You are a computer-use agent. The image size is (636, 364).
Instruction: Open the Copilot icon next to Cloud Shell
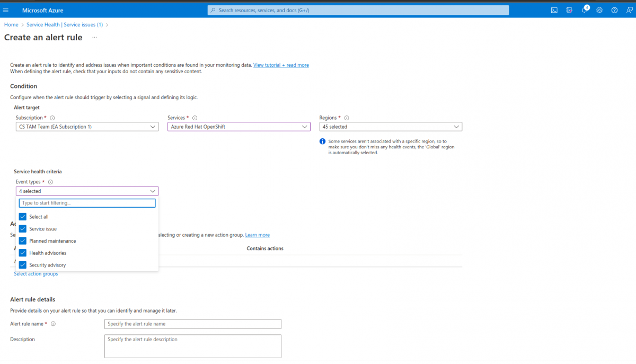tap(569, 10)
